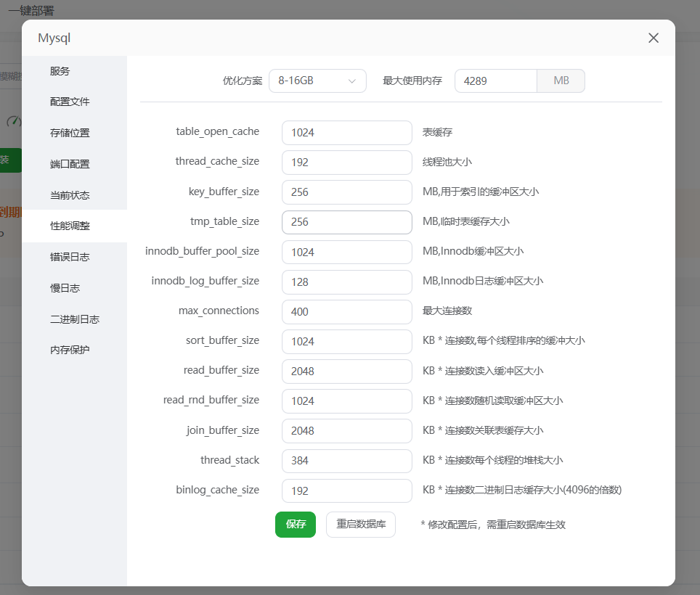Open the 服务 tab in sidebar

(x=60, y=71)
